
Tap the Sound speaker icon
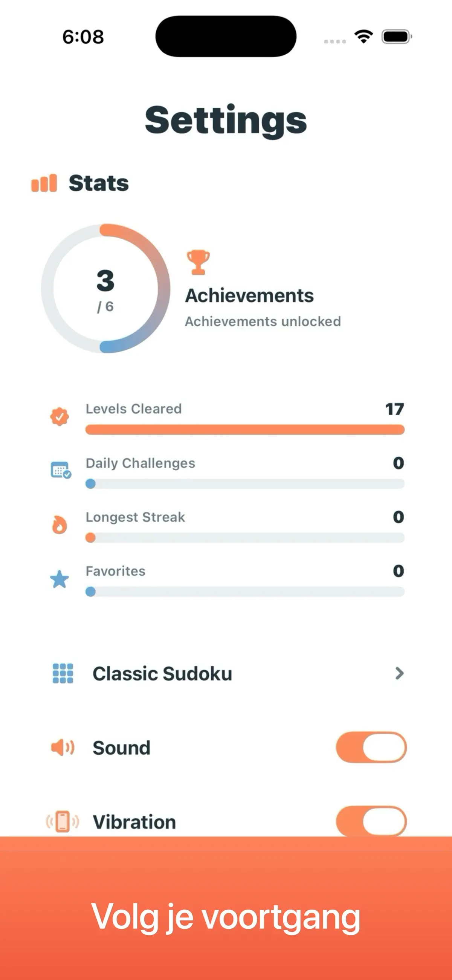pos(63,747)
